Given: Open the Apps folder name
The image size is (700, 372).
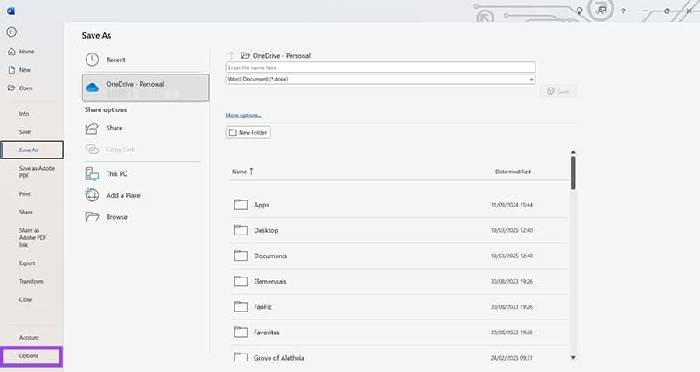Looking at the screenshot, I should [262, 205].
